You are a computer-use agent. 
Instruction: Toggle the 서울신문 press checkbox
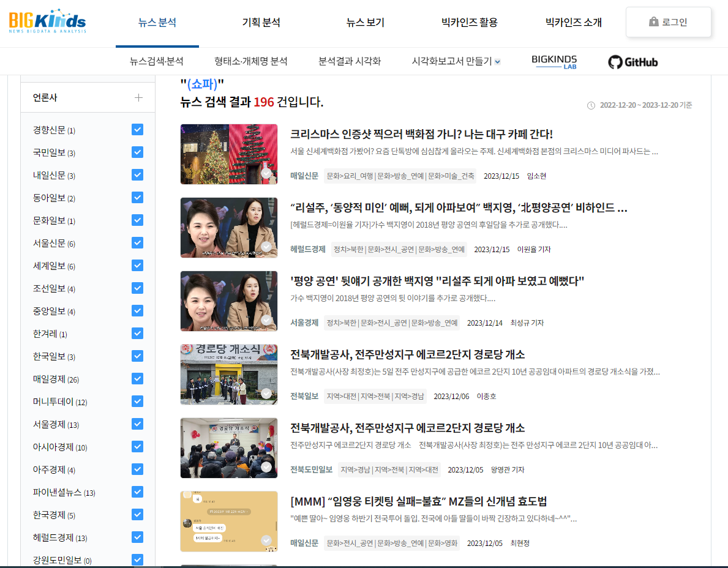point(137,243)
